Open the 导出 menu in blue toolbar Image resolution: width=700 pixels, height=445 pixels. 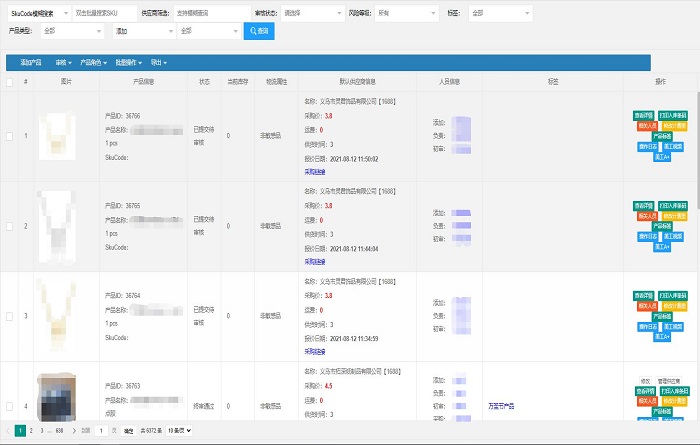point(158,63)
